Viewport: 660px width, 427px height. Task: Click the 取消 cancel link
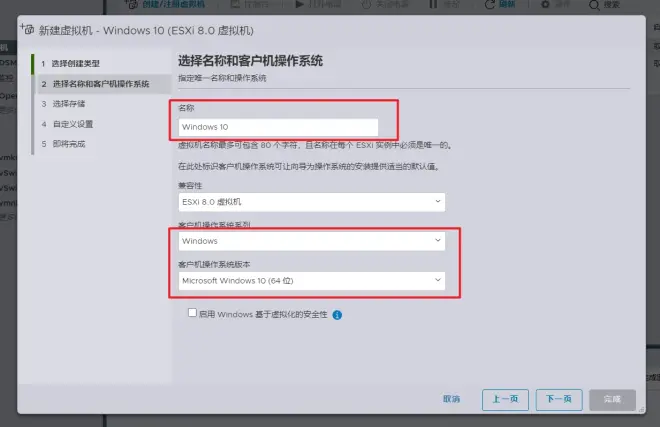click(x=452, y=399)
